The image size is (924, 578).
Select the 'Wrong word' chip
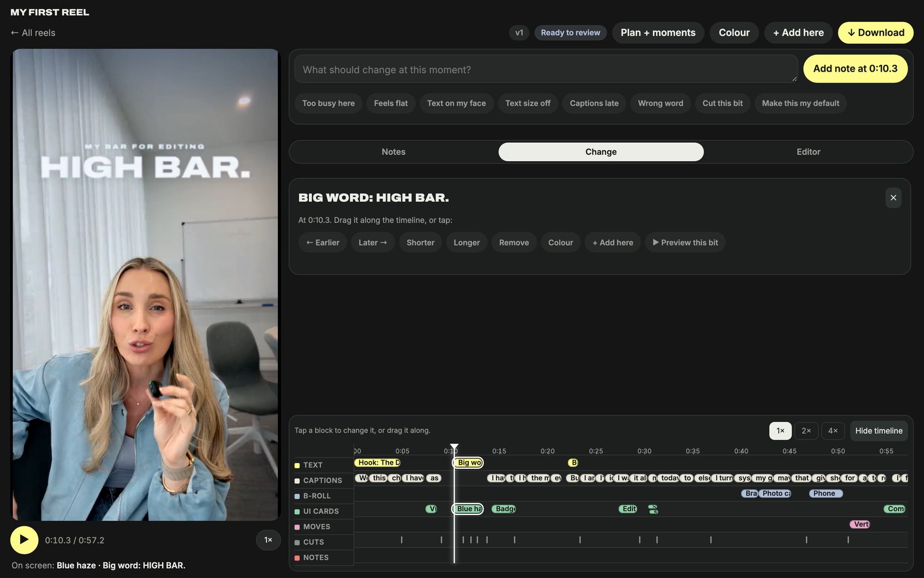(x=661, y=103)
